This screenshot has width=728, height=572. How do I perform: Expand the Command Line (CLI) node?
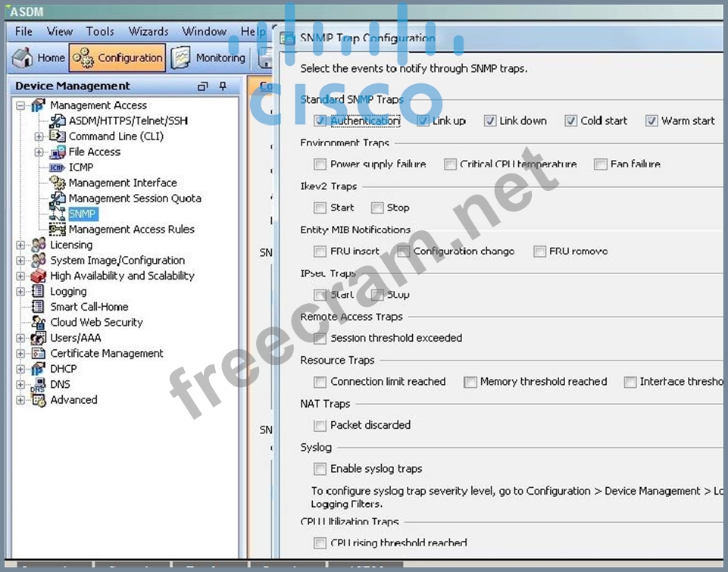coord(39,136)
